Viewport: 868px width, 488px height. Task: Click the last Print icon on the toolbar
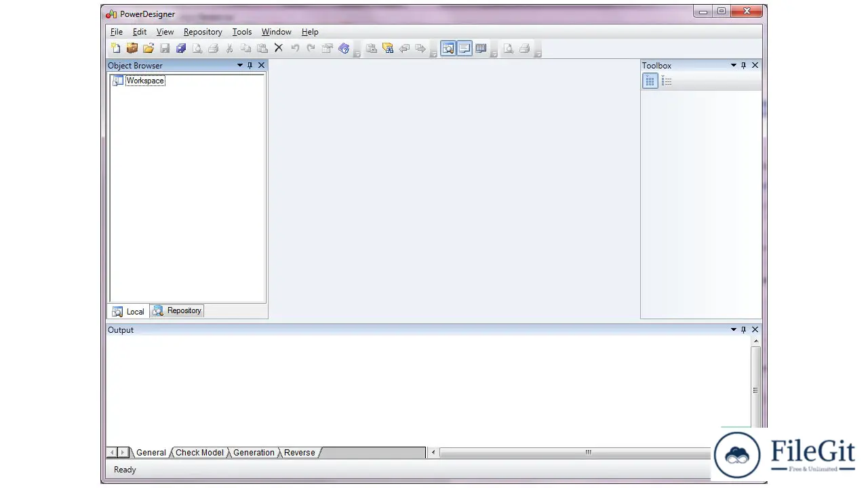524,49
